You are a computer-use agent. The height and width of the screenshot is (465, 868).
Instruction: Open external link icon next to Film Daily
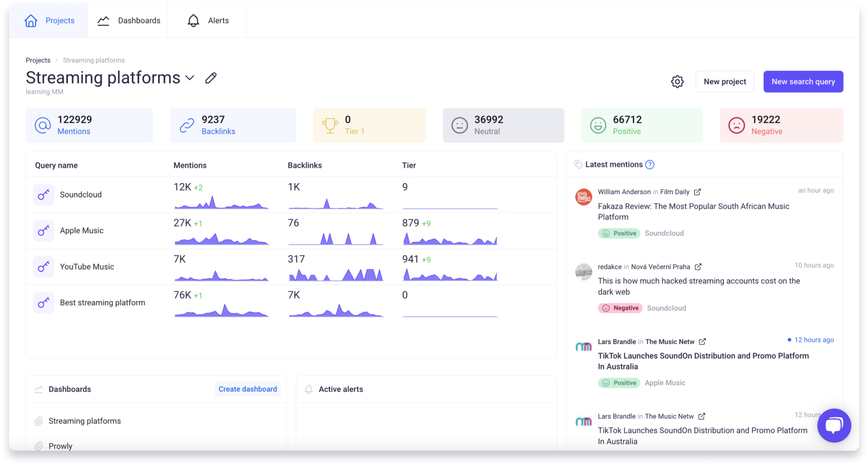point(697,192)
